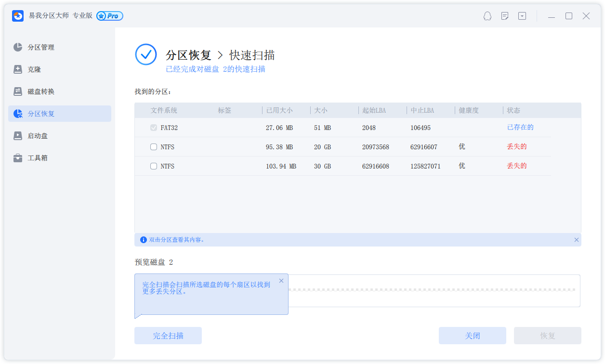Check the 30 GB NTFS partition checkbox
Viewport: 605px width, 364px height.
[154, 166]
